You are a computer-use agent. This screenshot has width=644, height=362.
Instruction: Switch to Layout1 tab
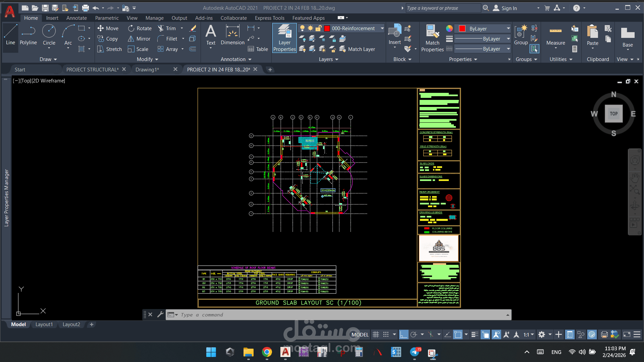tap(44, 324)
